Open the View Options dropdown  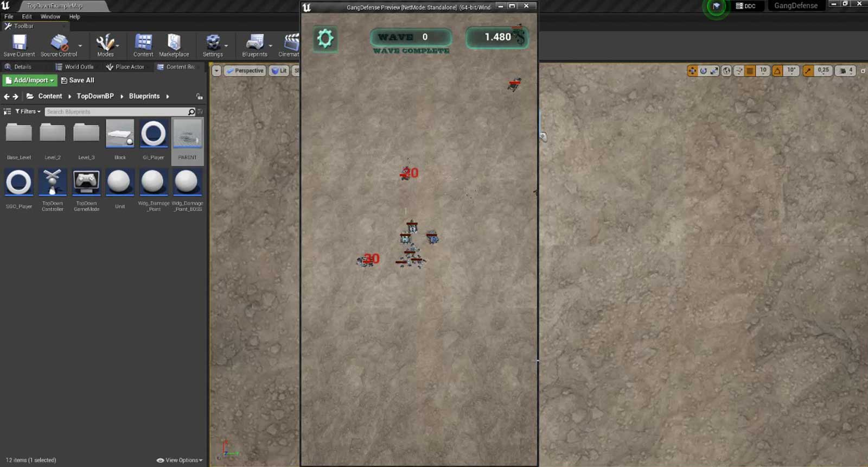(180, 460)
